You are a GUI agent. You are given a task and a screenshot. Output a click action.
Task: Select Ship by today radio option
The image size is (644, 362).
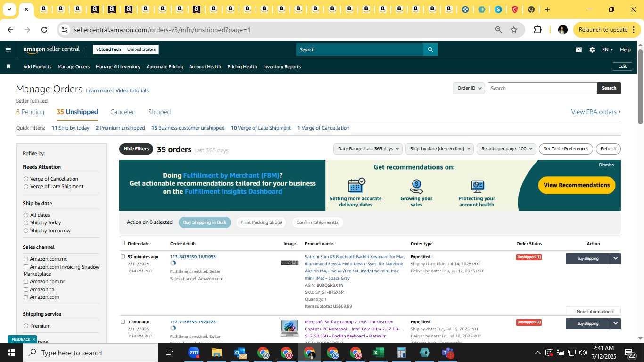coord(26,222)
